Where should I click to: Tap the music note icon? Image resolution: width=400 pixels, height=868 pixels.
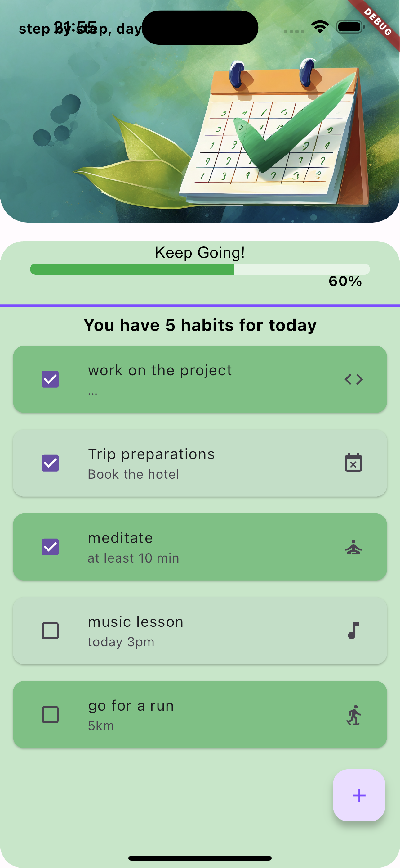tap(353, 631)
